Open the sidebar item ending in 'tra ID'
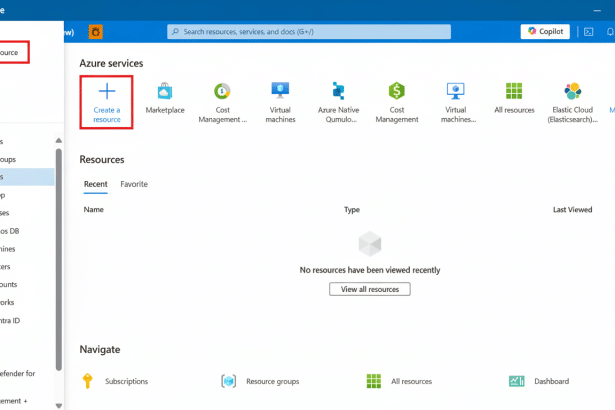The image size is (615, 410). coord(10,321)
